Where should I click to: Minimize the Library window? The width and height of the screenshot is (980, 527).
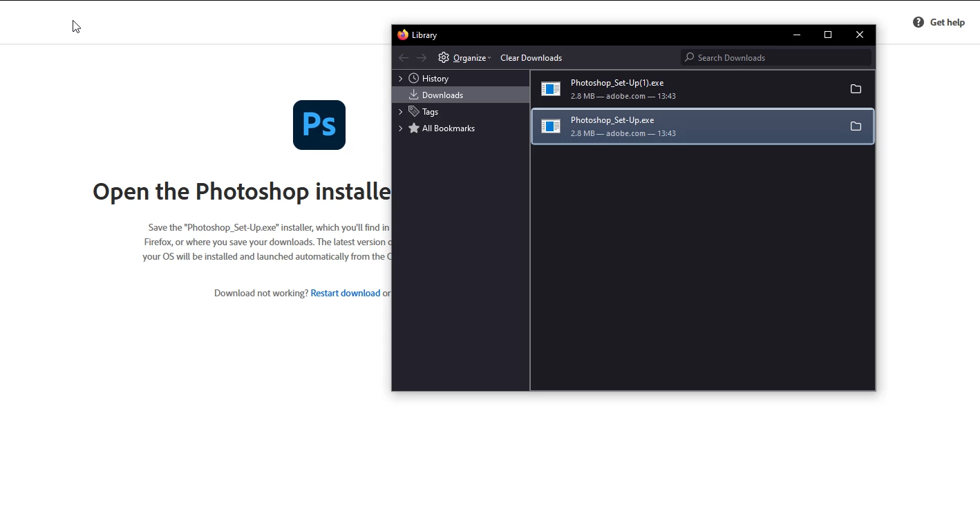(x=797, y=35)
